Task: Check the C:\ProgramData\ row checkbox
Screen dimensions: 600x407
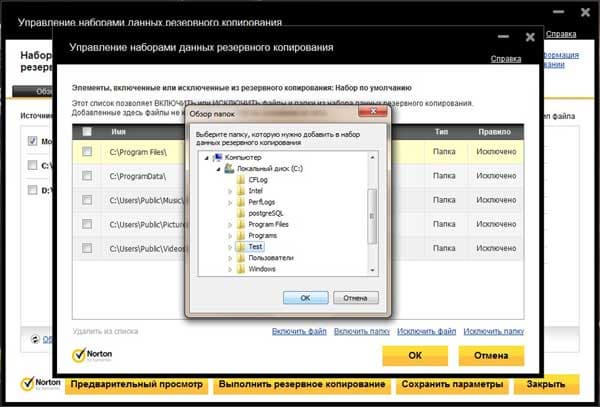Action: 87,176
